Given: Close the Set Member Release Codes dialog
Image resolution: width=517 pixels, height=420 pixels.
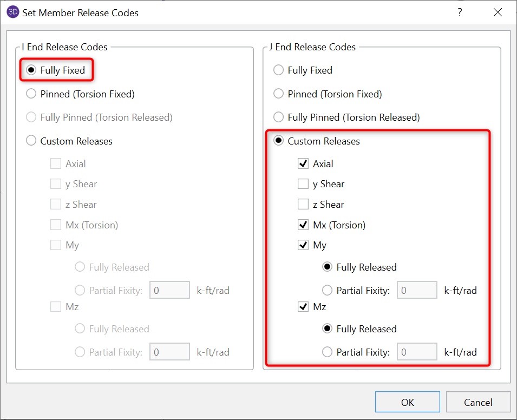Looking at the screenshot, I should click(x=498, y=12).
